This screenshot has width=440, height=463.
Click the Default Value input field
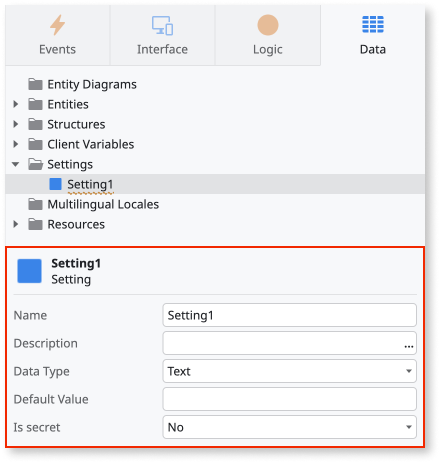pyautogui.click(x=289, y=399)
